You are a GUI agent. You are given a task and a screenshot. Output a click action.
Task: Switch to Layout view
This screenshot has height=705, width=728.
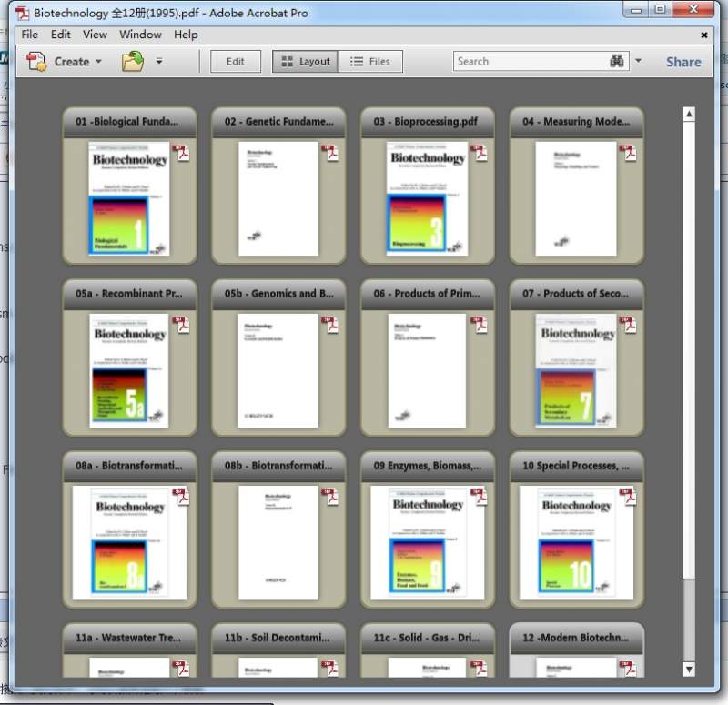coord(305,61)
